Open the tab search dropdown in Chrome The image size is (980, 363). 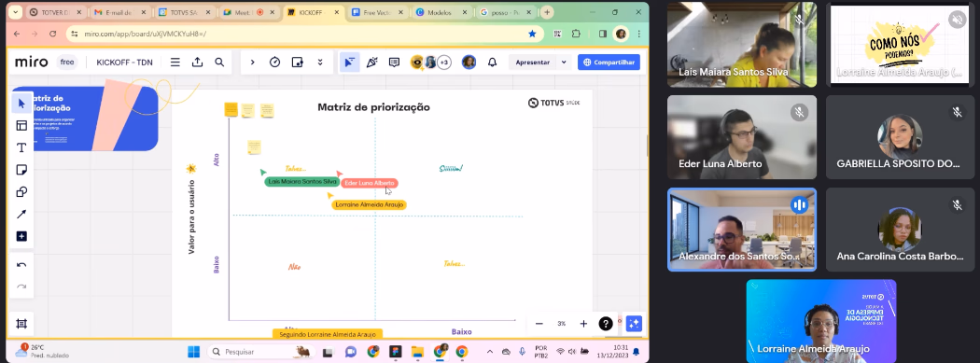click(x=15, y=12)
